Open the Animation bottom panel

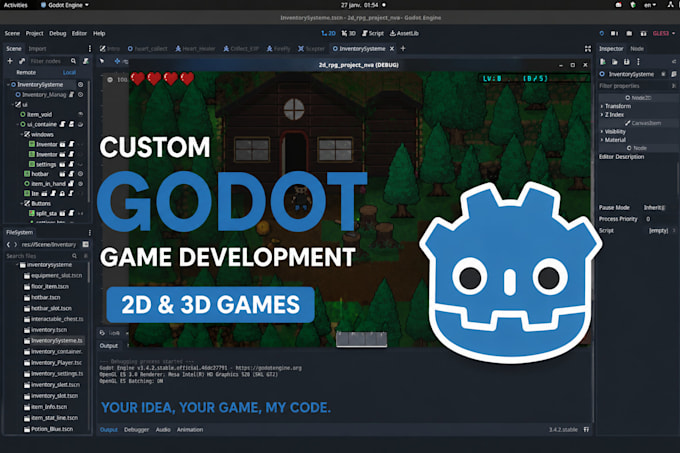tap(190, 430)
